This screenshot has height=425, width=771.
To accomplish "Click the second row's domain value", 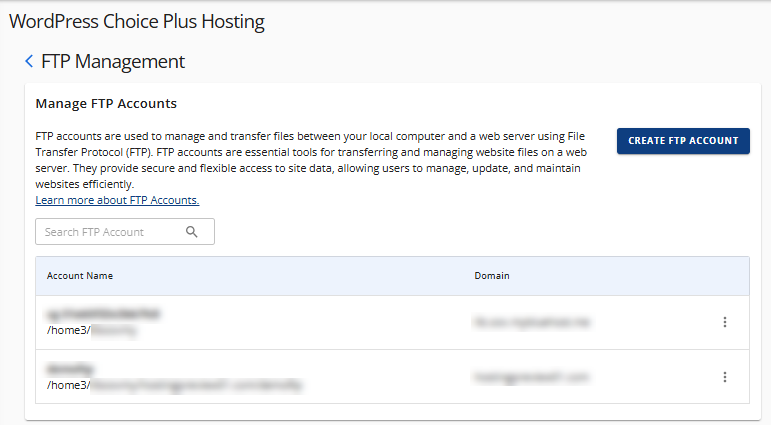I will pos(532,377).
